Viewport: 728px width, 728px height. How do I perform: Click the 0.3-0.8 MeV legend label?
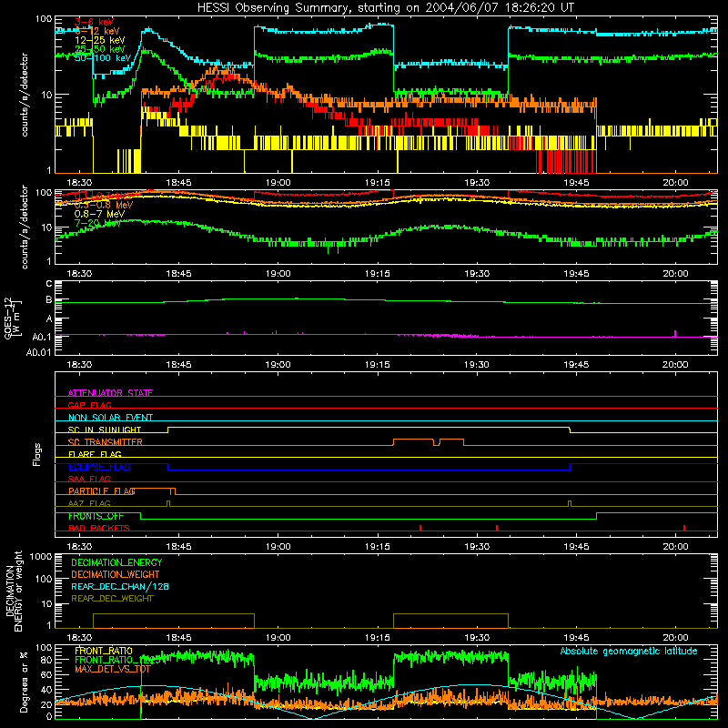pos(104,206)
